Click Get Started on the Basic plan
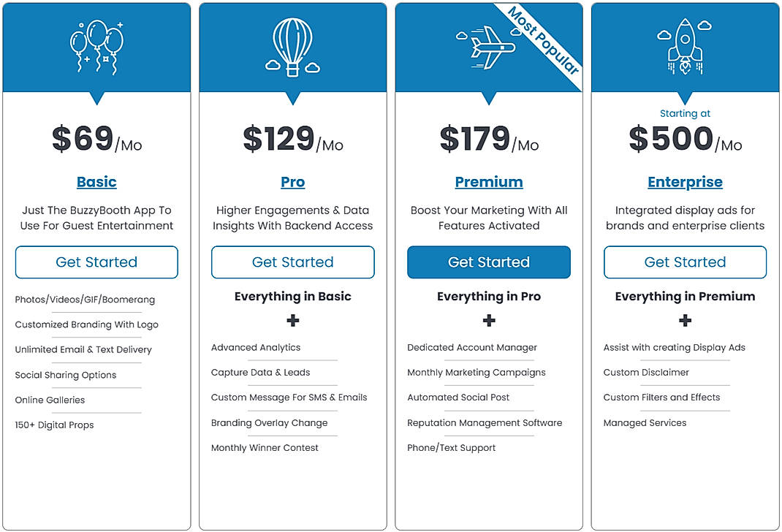The width and height of the screenshot is (782, 532). 96,262
